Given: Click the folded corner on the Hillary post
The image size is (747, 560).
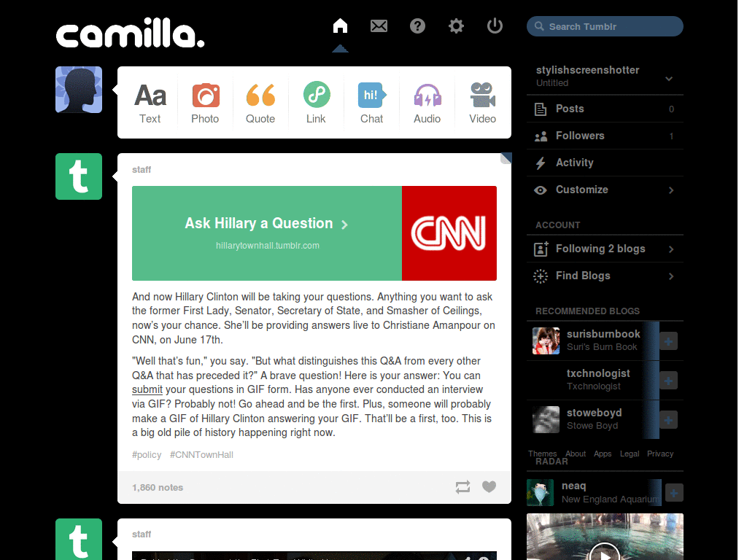Looking at the screenshot, I should point(506,158).
